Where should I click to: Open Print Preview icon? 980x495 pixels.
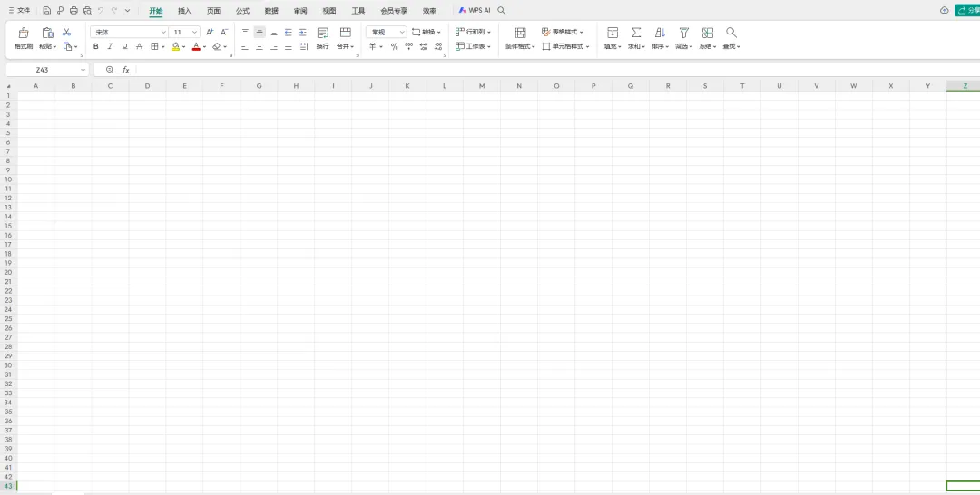87,11
